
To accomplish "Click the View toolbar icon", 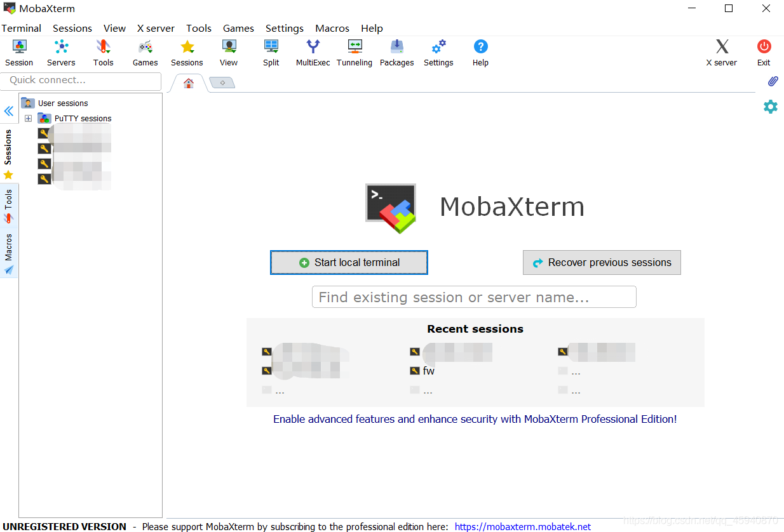I will 229,53.
